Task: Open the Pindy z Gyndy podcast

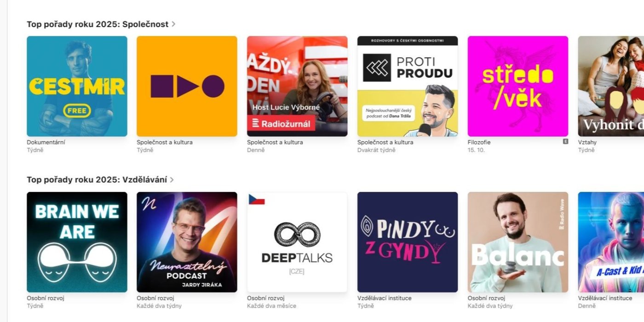Action: (x=408, y=242)
